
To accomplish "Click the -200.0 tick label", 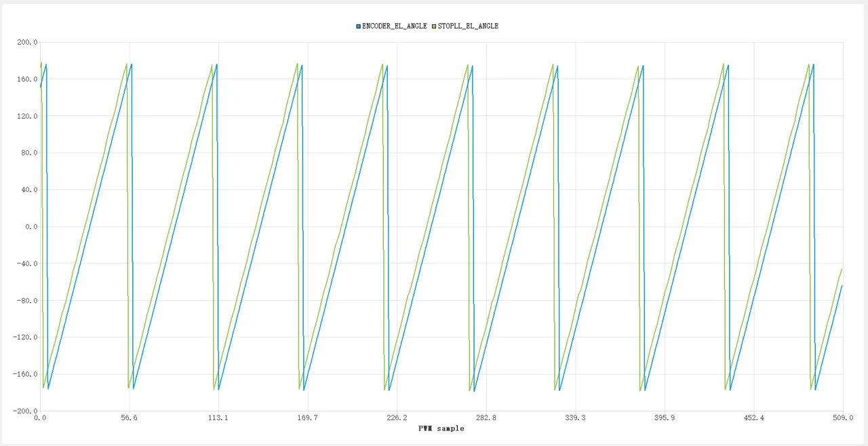I will (26, 411).
